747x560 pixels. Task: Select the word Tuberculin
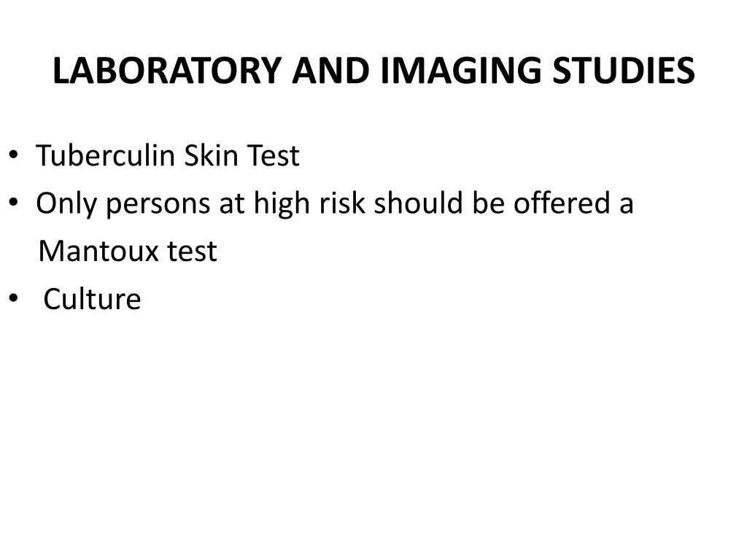106,155
